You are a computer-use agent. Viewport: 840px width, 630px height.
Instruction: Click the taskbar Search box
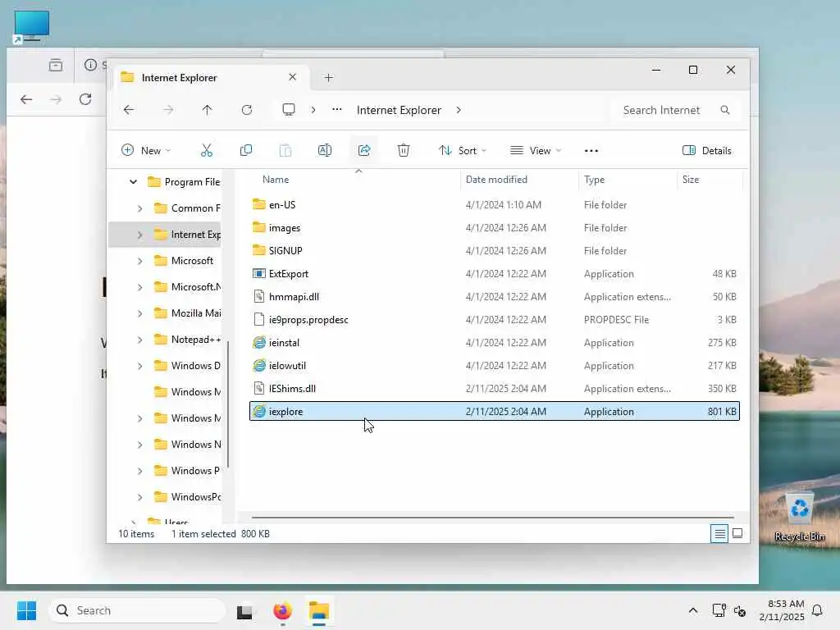click(x=137, y=610)
